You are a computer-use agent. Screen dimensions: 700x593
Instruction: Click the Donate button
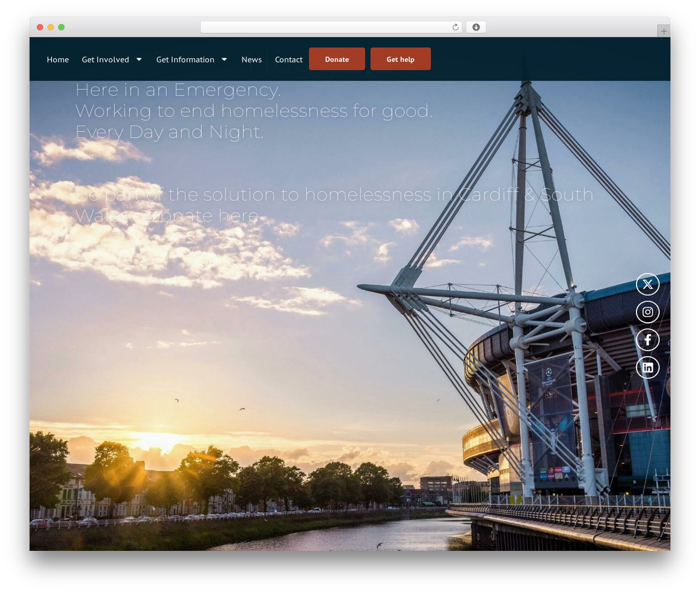pos(337,59)
